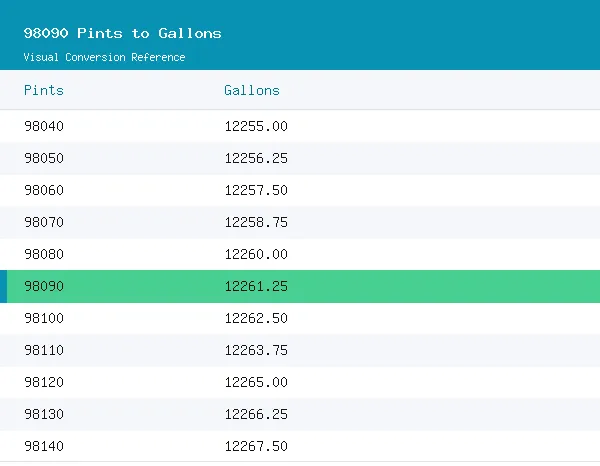Select the pints cell 98040
This screenshot has width=600, height=466.
point(44,126)
